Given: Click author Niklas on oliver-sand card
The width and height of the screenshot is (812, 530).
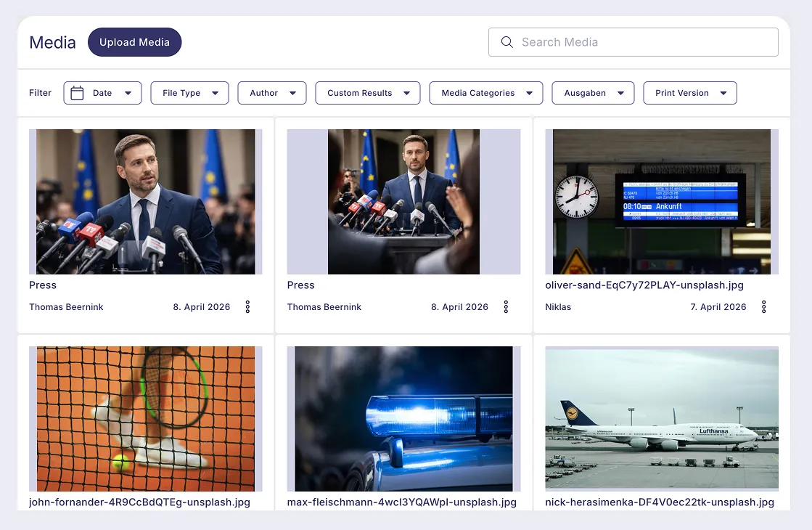Looking at the screenshot, I should pos(558,306).
